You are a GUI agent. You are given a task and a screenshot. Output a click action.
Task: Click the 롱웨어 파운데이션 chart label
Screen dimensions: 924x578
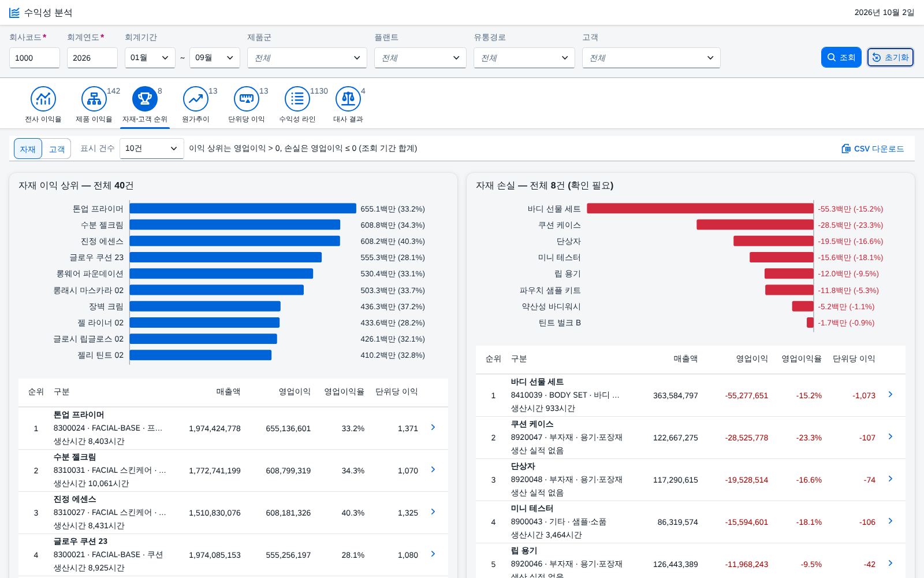90,273
